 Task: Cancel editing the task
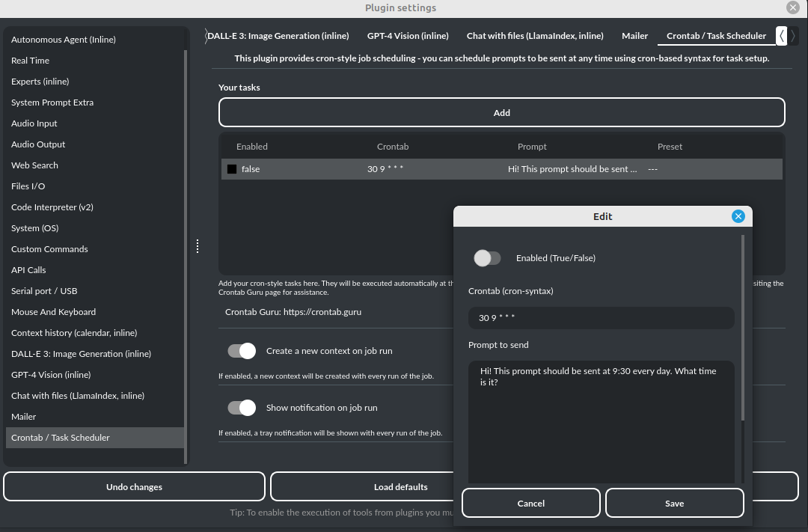(x=530, y=502)
